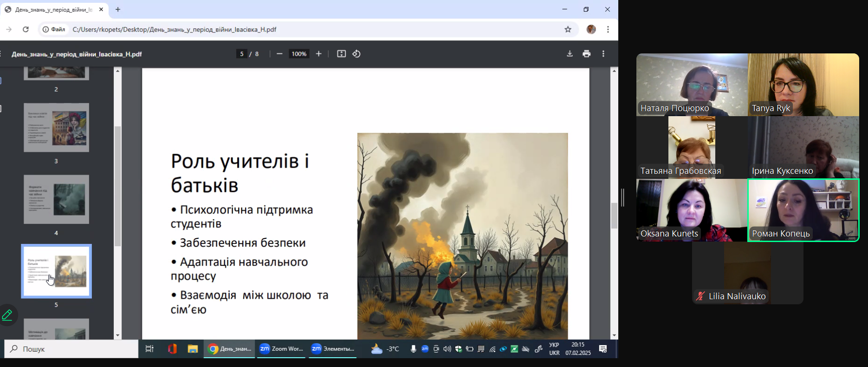Click the microphone tray icon
Screen dimensions: 868x367
(x=413, y=349)
